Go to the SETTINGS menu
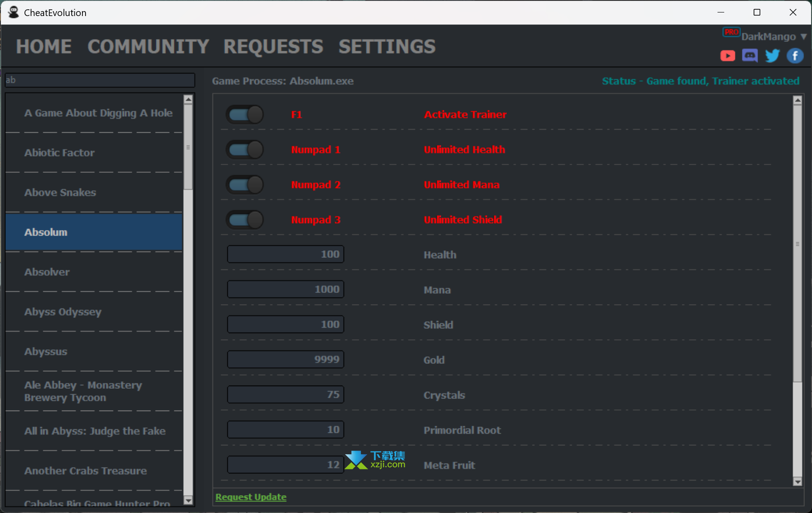Screen dimensions: 812x513 tap(387, 47)
